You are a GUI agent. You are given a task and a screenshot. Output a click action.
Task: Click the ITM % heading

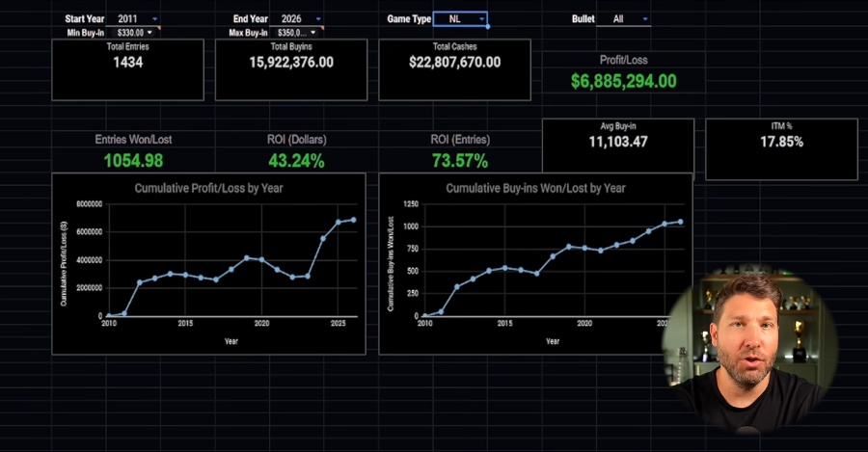coord(781,126)
